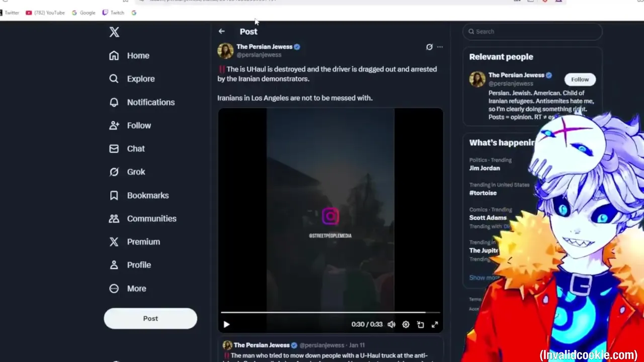Open The Persian Jewess name in post header
Screen dimensions: 644x362
pos(264,46)
